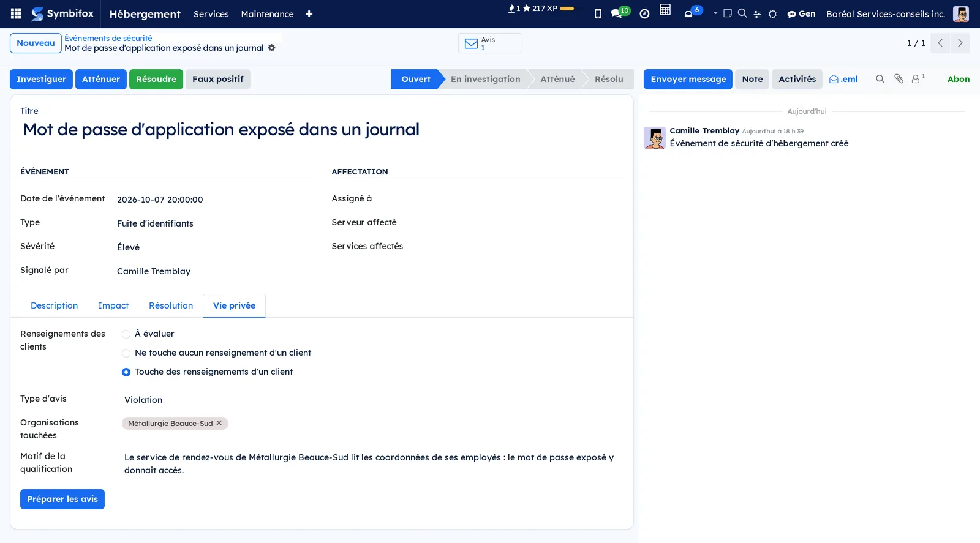Switch to the Impact tab
The height and width of the screenshot is (543, 980).
pos(113,305)
